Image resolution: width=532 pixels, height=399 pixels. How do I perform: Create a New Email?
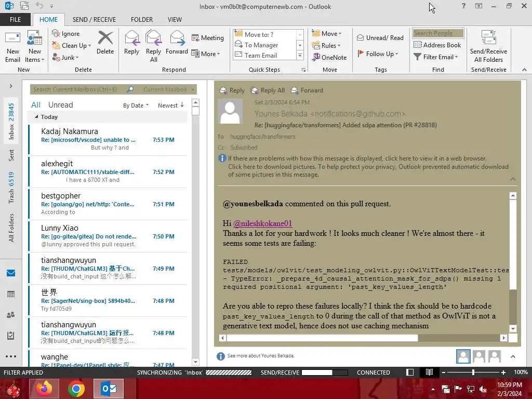[x=12, y=47]
